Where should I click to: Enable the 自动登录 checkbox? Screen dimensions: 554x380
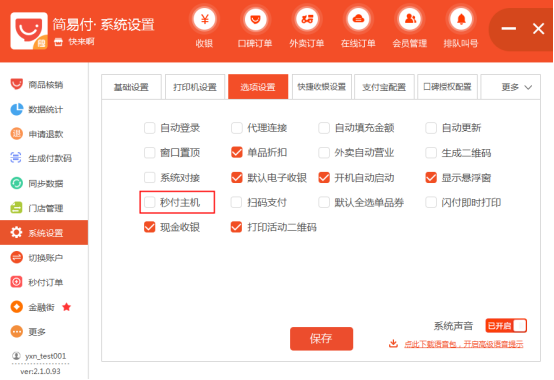[149, 128]
